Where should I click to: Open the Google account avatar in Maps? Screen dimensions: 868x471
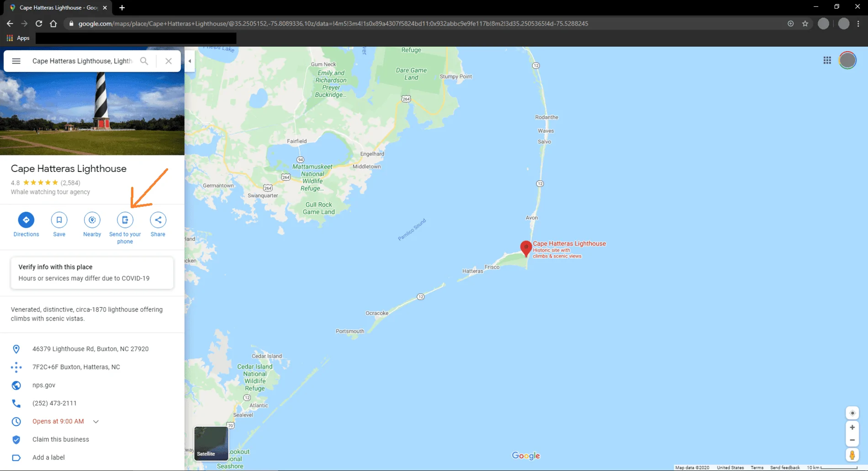847,60
